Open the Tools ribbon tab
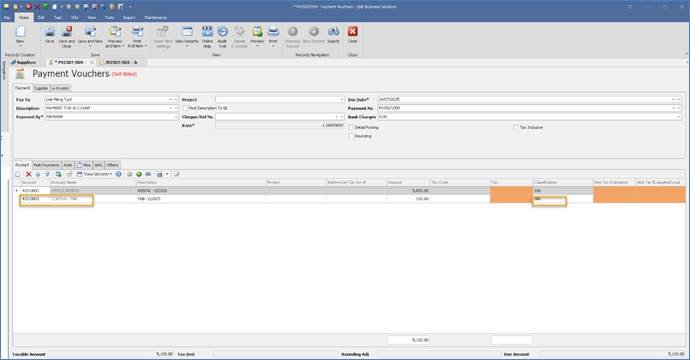The image size is (690, 360). 109,18
